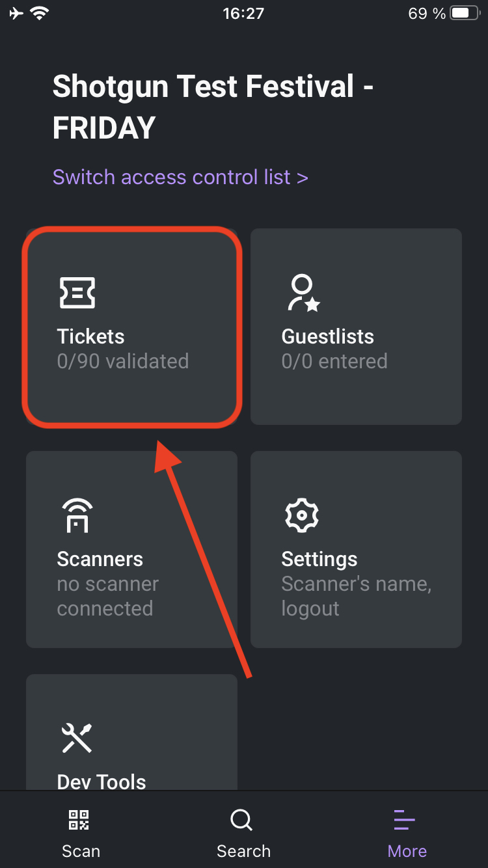Open the Dev Tools tile
This screenshot has width=488, height=868.
point(132,732)
